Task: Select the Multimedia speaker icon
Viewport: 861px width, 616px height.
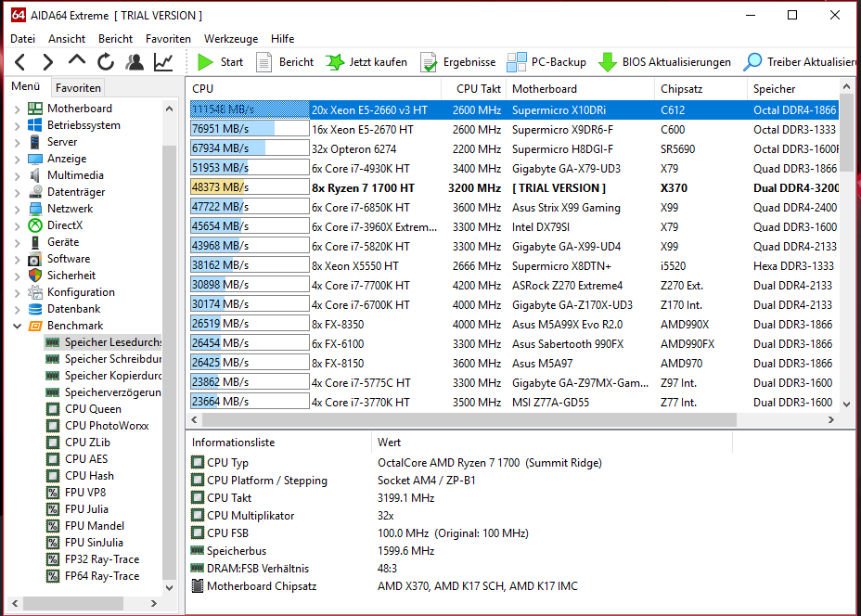Action: (x=35, y=175)
